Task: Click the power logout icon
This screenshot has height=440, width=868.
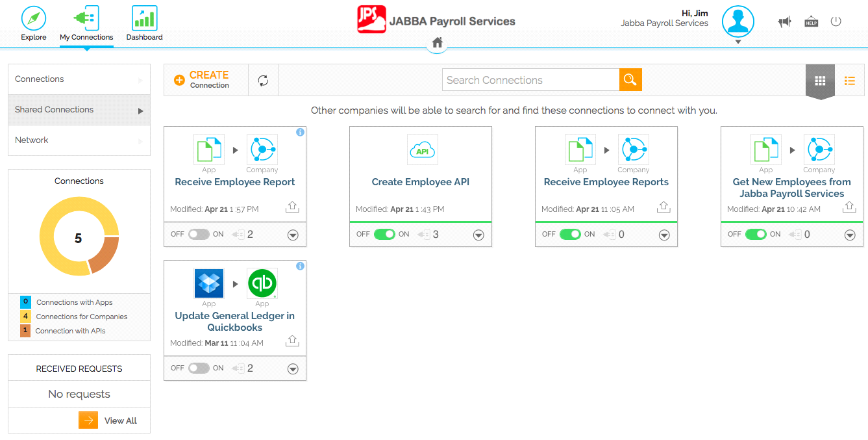Action: pos(836,21)
